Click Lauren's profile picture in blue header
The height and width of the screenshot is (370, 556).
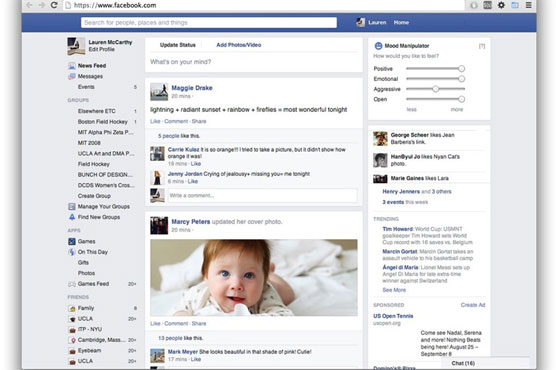pos(360,22)
